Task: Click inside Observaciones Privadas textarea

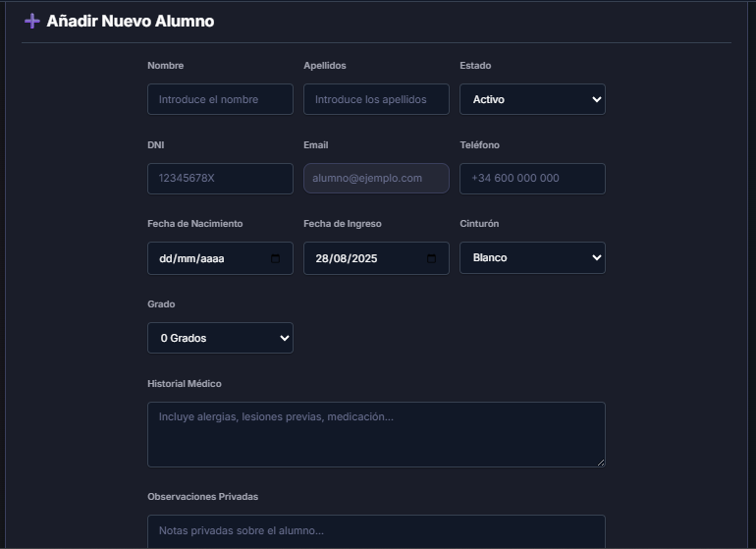Action: tap(377, 531)
